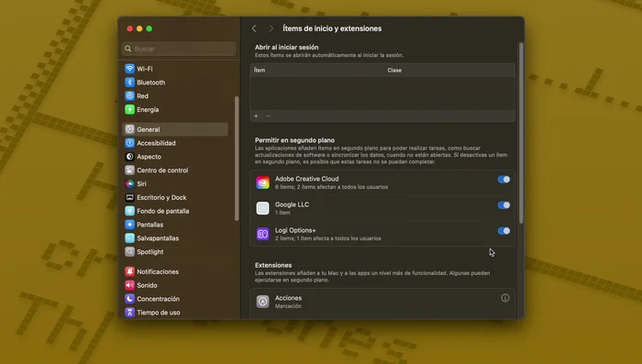Screen dimensions: 642x364
Task: Click the Ítem column header
Action: click(260, 70)
